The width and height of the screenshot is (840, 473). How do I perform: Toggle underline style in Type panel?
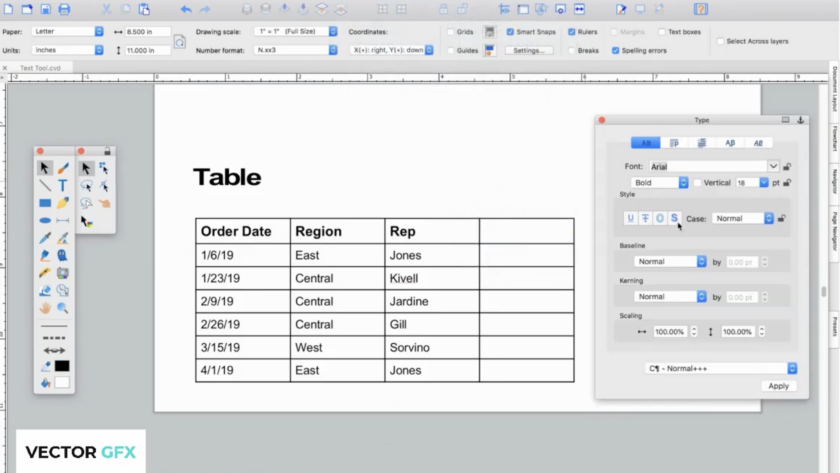(x=631, y=218)
